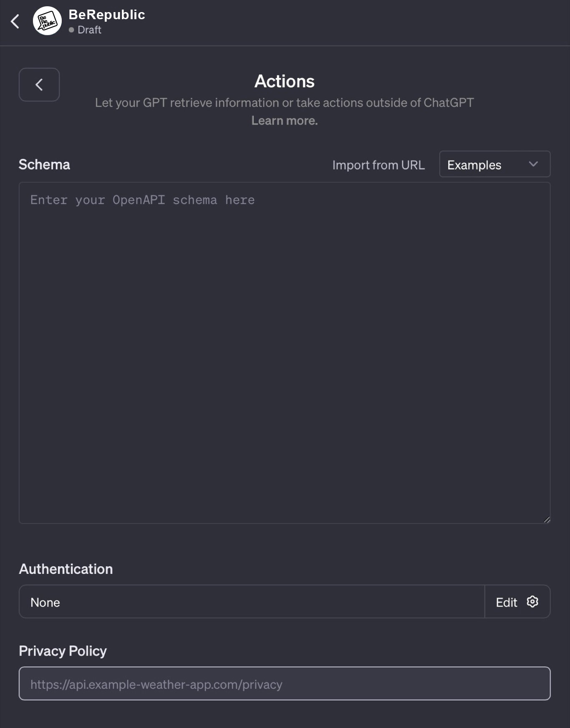Click the Privacy Policy section label
The width and height of the screenshot is (570, 728).
point(63,651)
